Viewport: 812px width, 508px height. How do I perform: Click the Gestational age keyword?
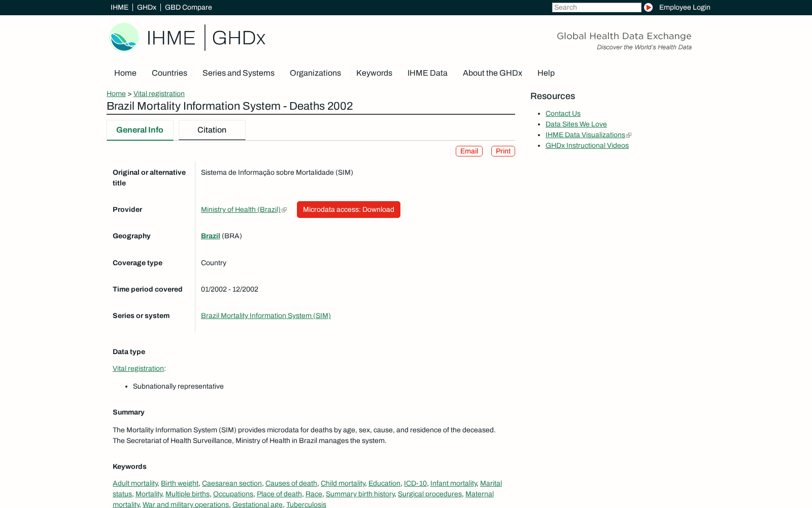click(257, 504)
